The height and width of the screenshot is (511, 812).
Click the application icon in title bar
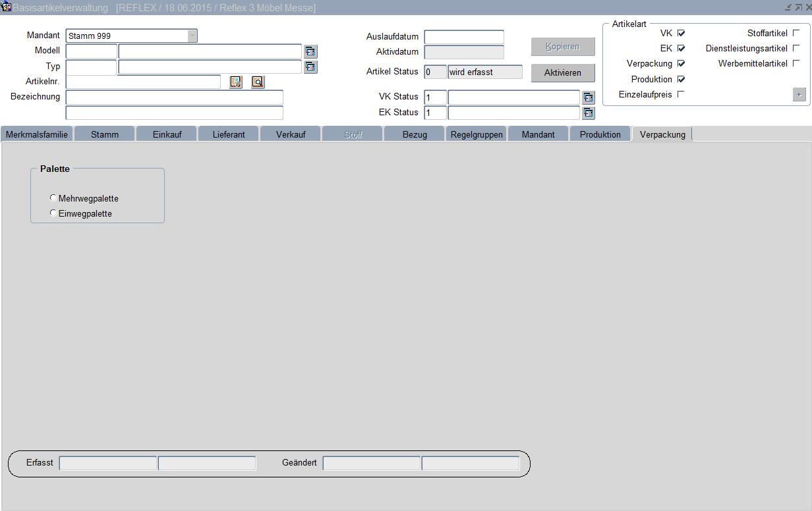click(7, 7)
